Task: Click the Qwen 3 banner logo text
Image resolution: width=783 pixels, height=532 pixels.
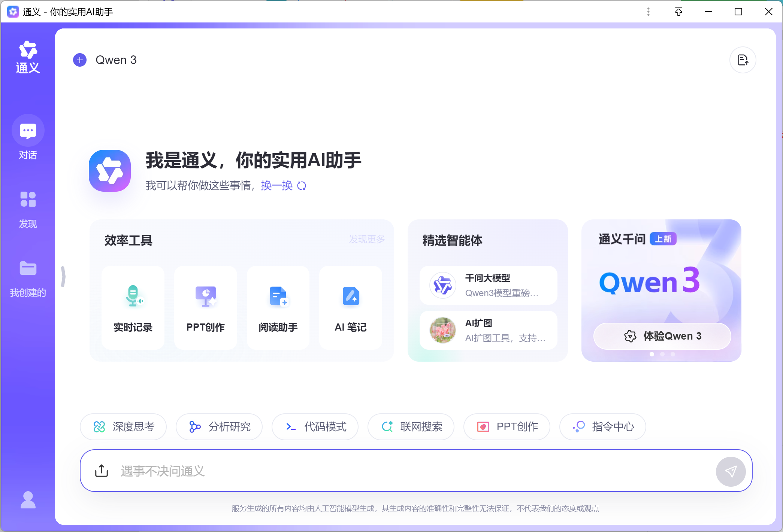Action: pos(650,281)
